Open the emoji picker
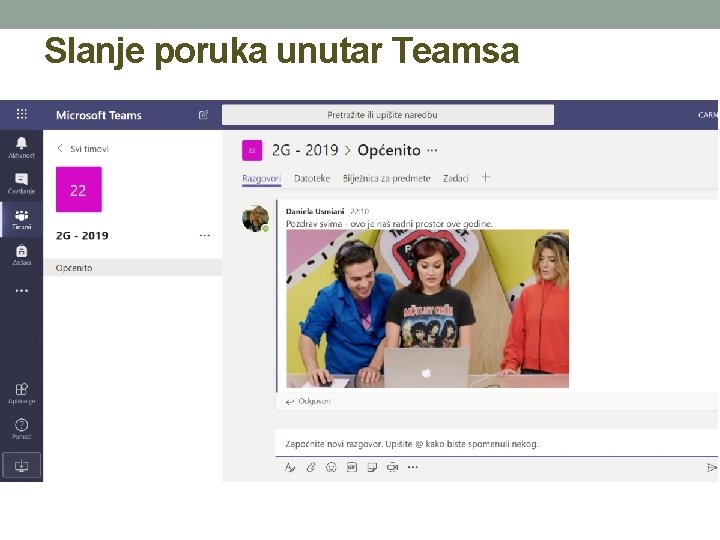Viewport: 720px width, 540px height. (331, 467)
